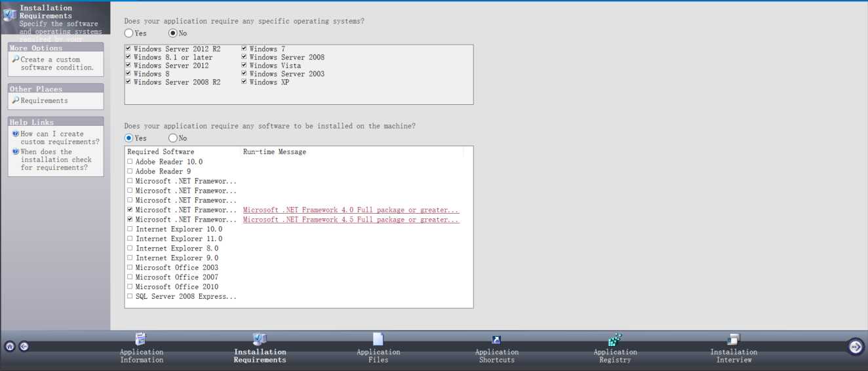Image resolution: width=868 pixels, height=371 pixels.
Task: Check Adobe Reader 9 requirement
Action: (130, 171)
